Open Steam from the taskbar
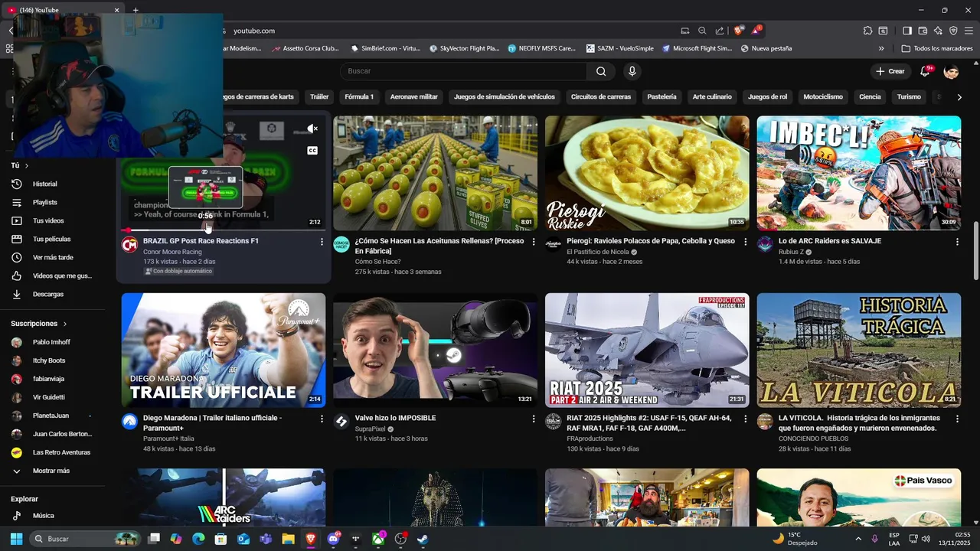This screenshot has height=551, width=980. click(423, 539)
